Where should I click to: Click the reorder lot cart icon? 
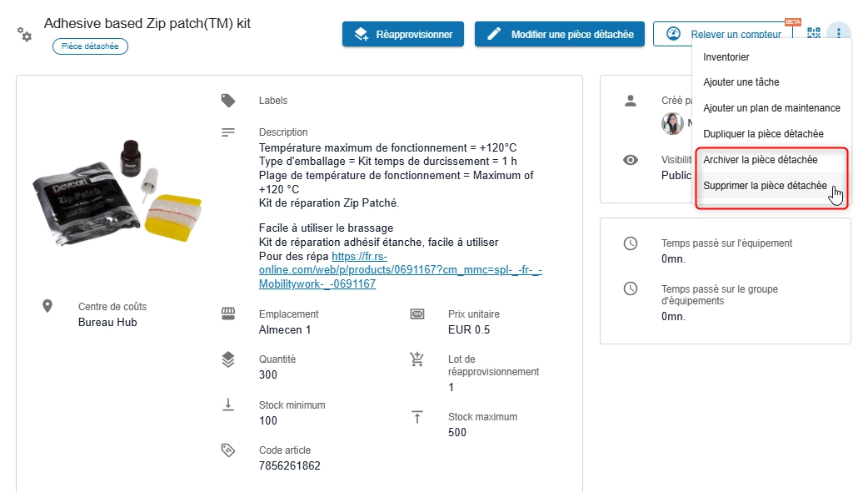pyautogui.click(x=418, y=360)
